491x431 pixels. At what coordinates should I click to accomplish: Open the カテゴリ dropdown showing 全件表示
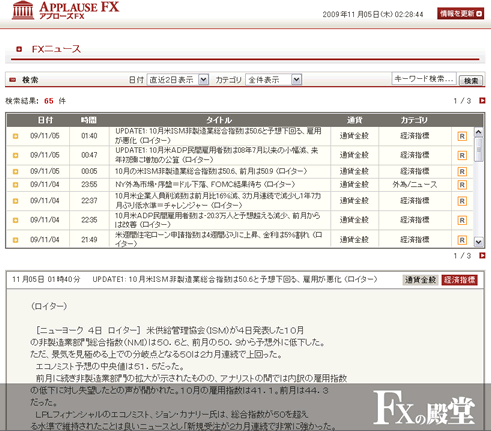273,80
